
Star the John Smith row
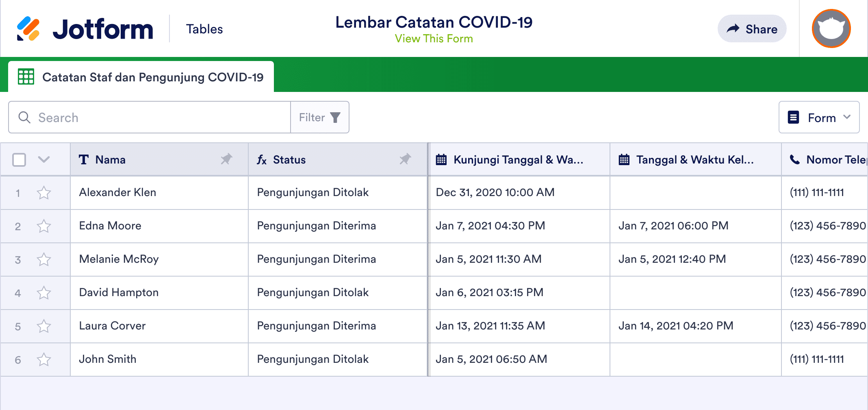click(x=44, y=359)
